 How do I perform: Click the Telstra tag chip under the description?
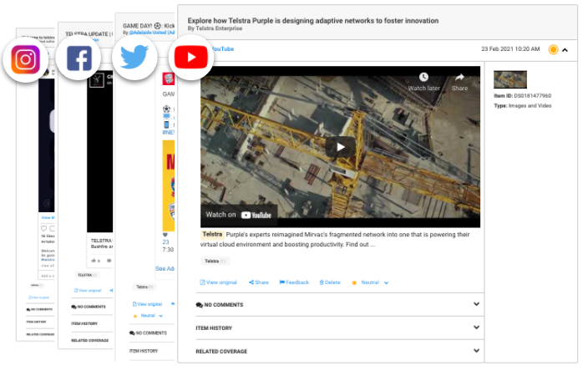pyautogui.click(x=215, y=261)
